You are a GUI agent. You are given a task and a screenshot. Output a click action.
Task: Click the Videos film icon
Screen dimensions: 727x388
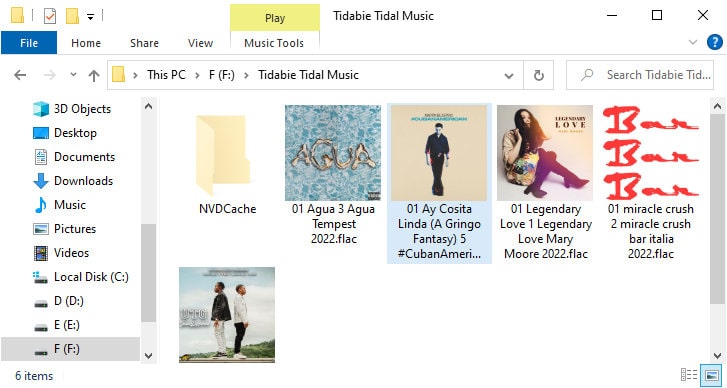click(x=41, y=253)
